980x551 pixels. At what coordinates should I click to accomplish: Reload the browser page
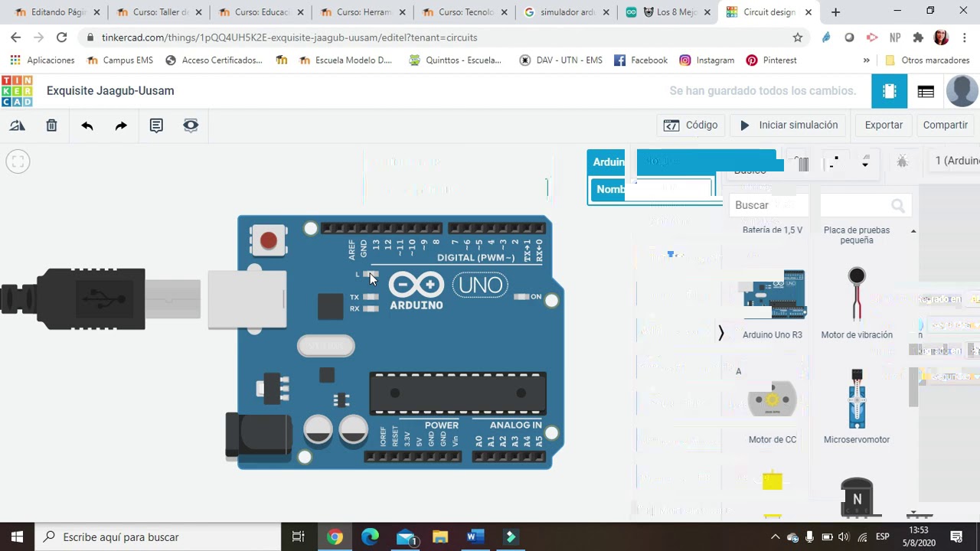(x=61, y=37)
